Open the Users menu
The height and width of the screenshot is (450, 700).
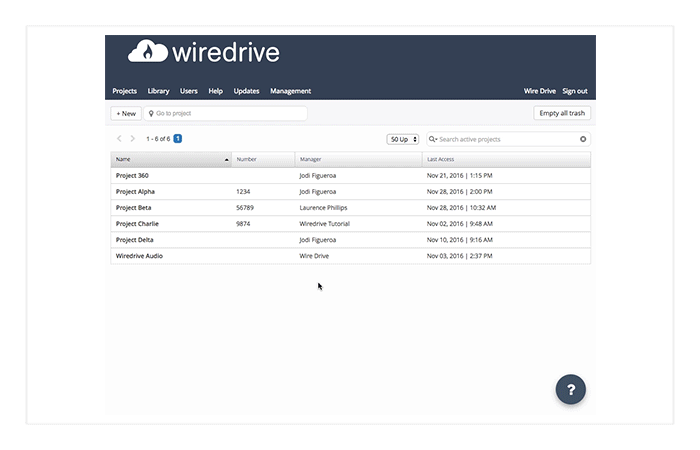click(x=189, y=91)
